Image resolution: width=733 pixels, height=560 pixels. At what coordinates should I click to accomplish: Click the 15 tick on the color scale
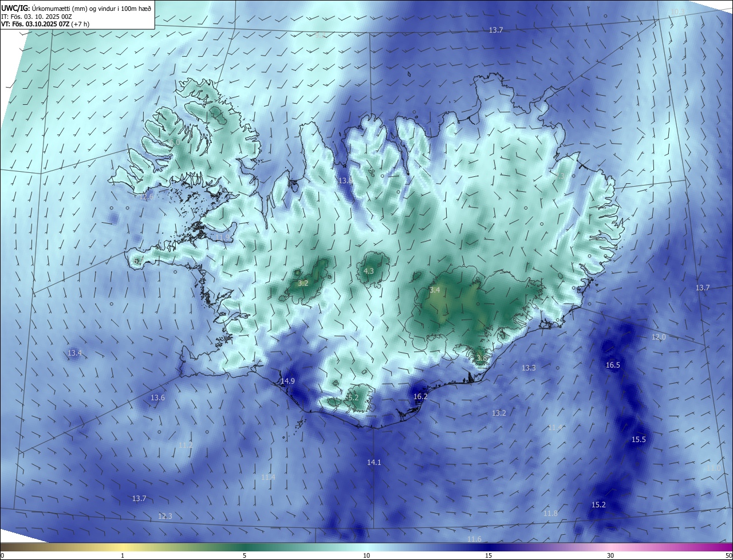(488, 555)
